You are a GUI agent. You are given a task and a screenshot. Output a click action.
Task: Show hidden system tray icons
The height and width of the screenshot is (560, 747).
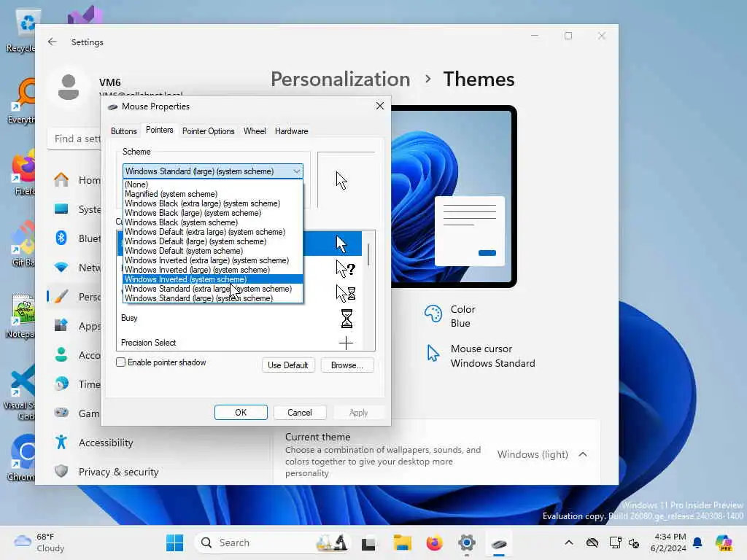[569, 542]
